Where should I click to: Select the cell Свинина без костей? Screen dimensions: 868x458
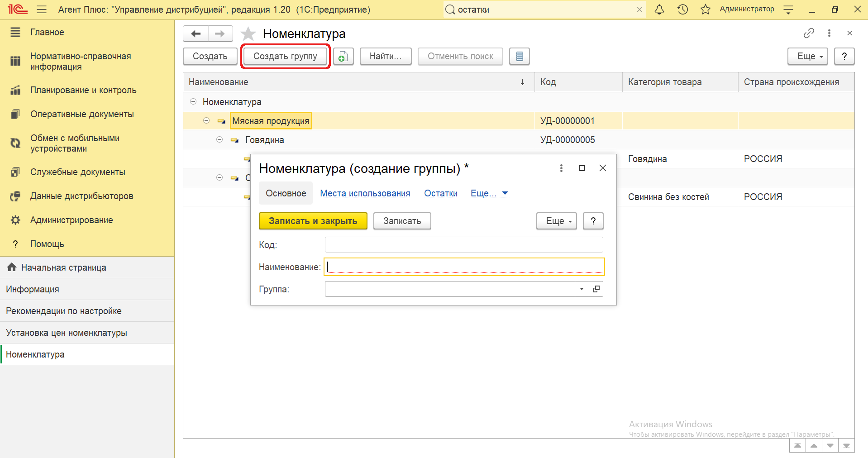coord(680,197)
